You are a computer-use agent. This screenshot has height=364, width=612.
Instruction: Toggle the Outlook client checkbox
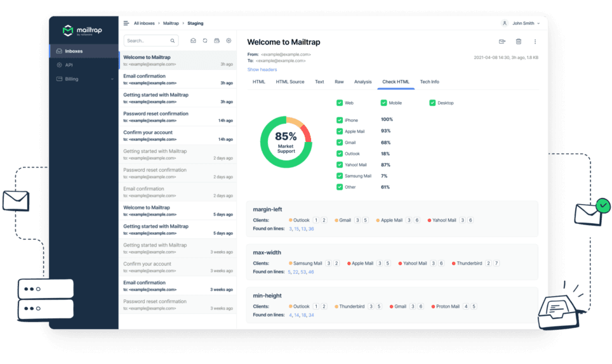tap(339, 153)
